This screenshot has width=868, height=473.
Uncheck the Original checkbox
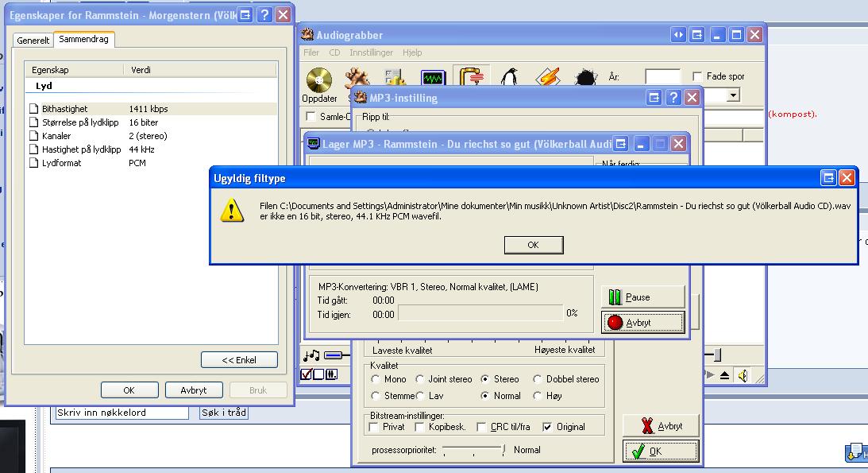[547, 427]
